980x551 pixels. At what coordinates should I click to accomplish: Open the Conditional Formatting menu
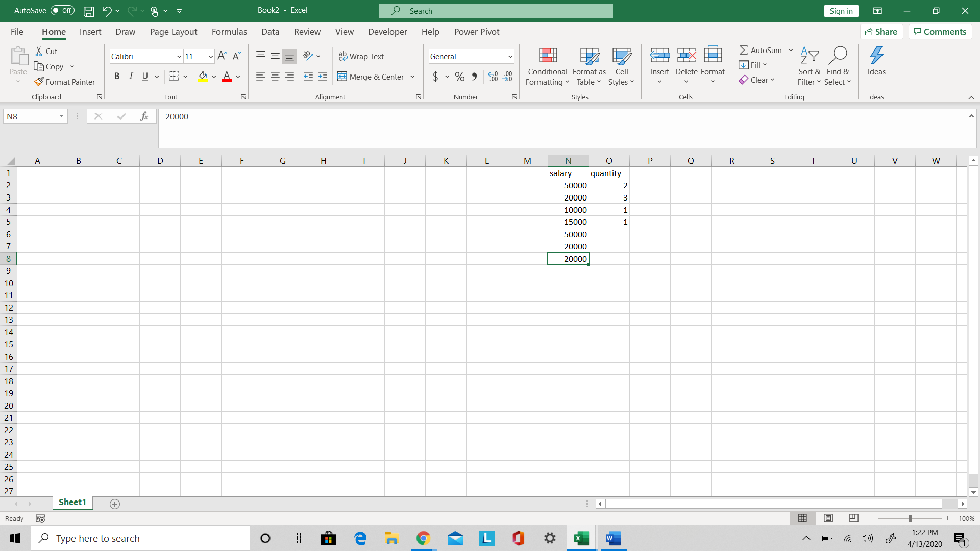[547, 67]
